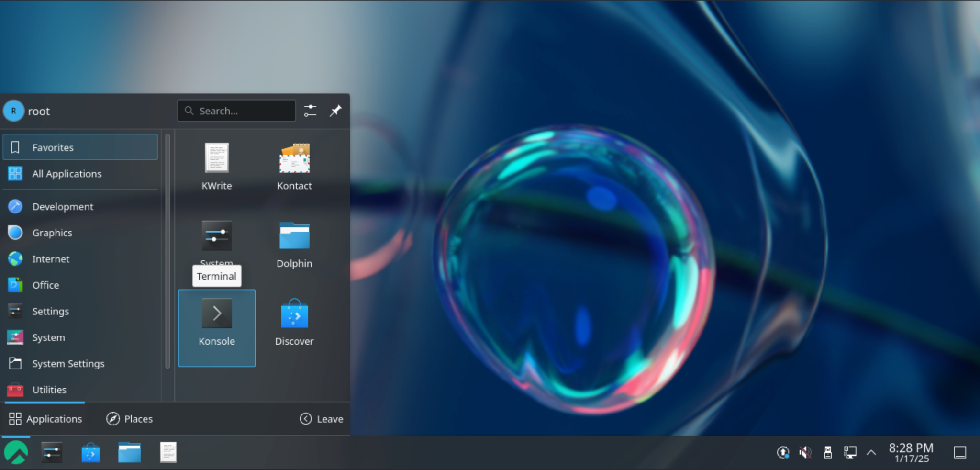Click inside the Search field
This screenshot has height=470, width=980.
[x=236, y=111]
